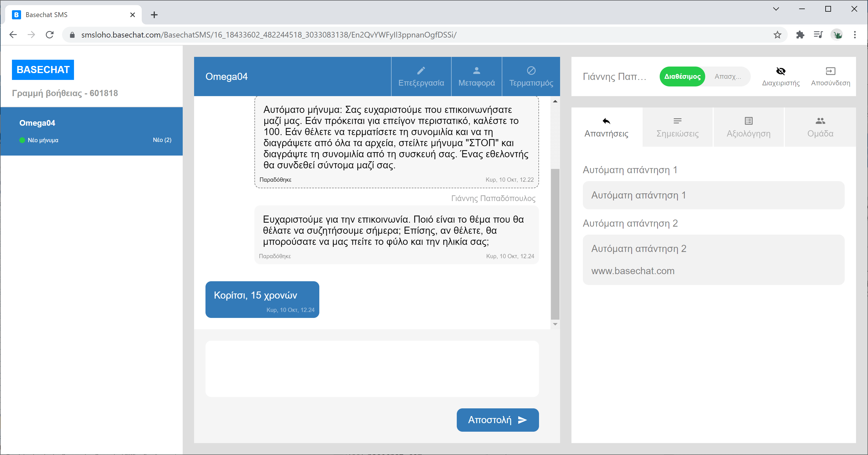The height and width of the screenshot is (455, 868).
Task: Click the Τερματισμός cancel icon
Action: point(531,71)
